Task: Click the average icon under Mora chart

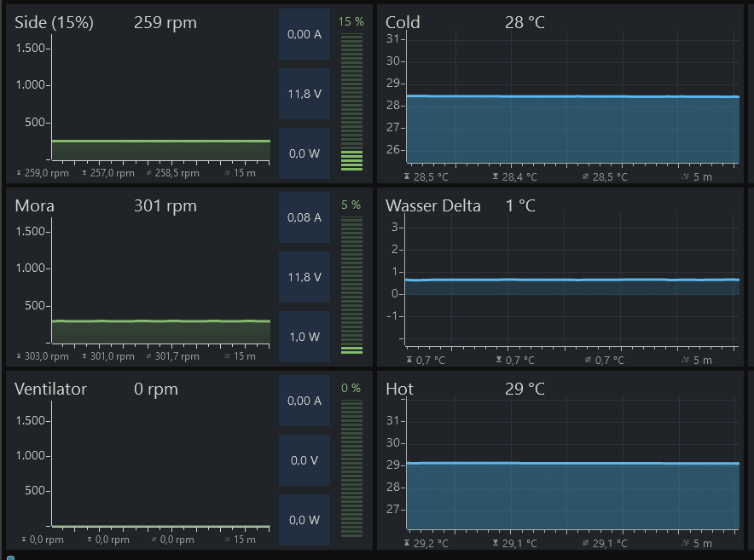Action: tap(149, 356)
